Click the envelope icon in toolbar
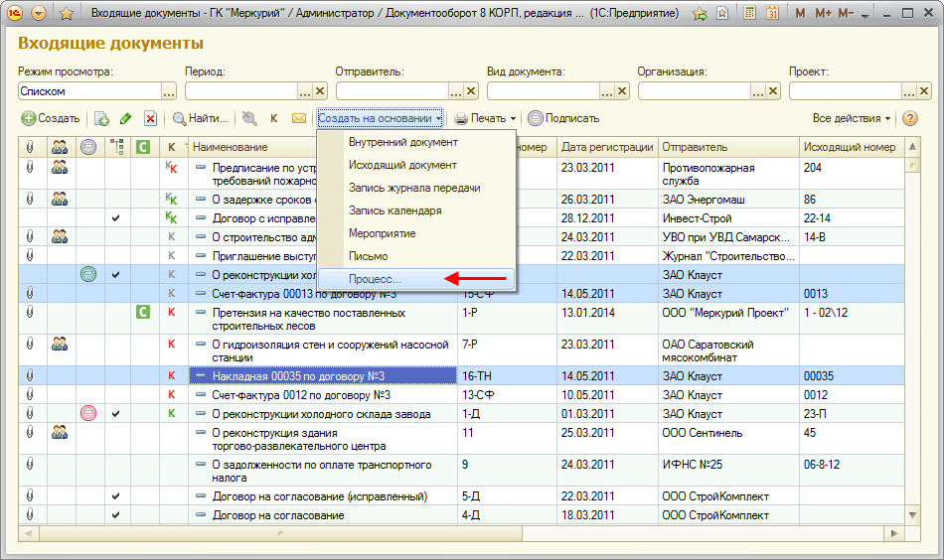Image resolution: width=944 pixels, height=560 pixels. point(298,118)
